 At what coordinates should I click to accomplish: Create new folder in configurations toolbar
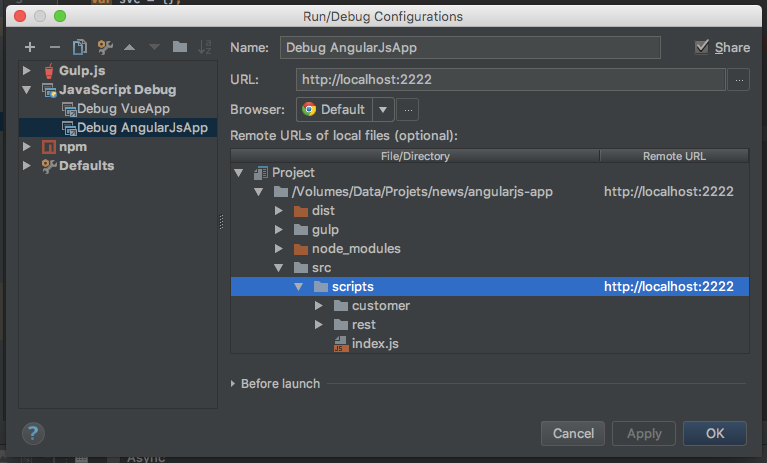coord(180,47)
